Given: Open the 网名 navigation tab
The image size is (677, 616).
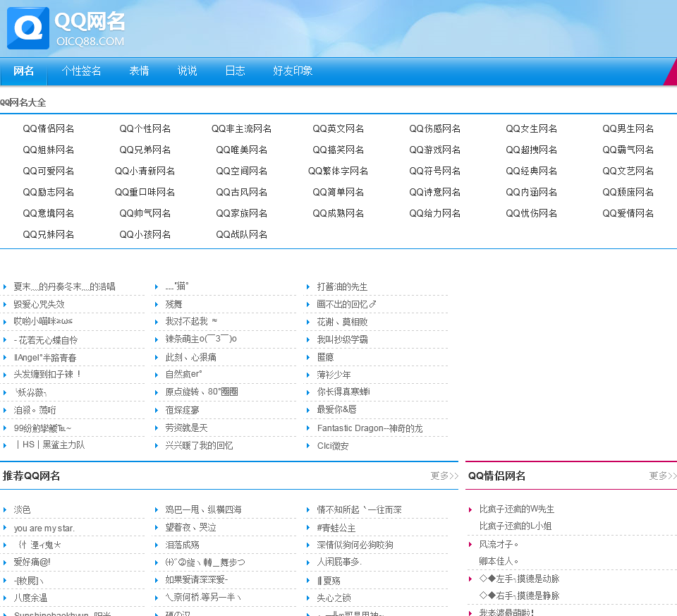Looking at the screenshot, I should click(x=23, y=71).
